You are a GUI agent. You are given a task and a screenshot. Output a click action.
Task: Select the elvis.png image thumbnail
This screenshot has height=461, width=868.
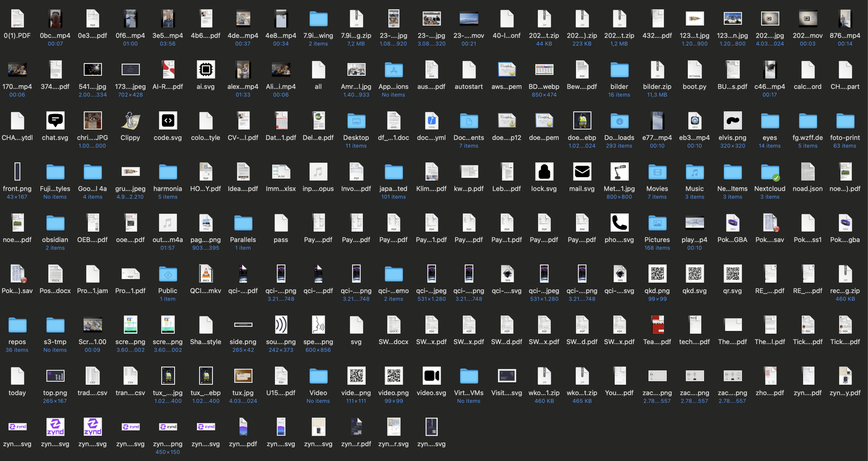click(732, 121)
